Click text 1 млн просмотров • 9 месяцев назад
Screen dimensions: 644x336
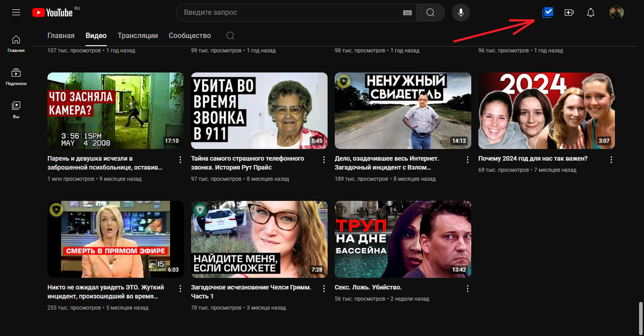[94, 179]
